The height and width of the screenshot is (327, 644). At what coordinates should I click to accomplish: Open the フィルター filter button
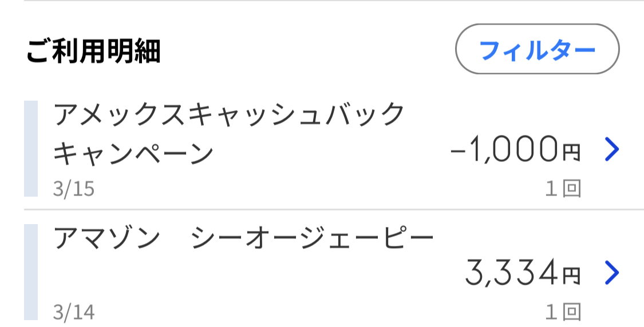click(537, 50)
